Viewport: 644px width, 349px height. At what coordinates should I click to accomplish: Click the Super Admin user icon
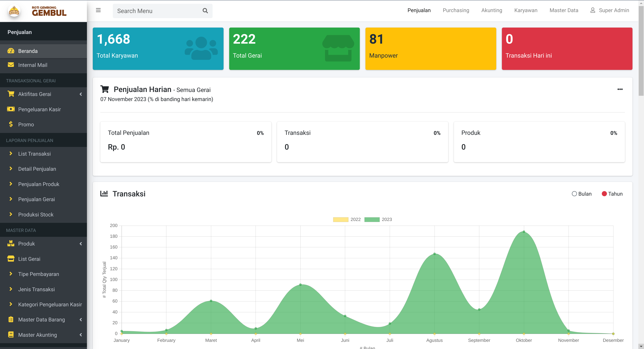(592, 10)
